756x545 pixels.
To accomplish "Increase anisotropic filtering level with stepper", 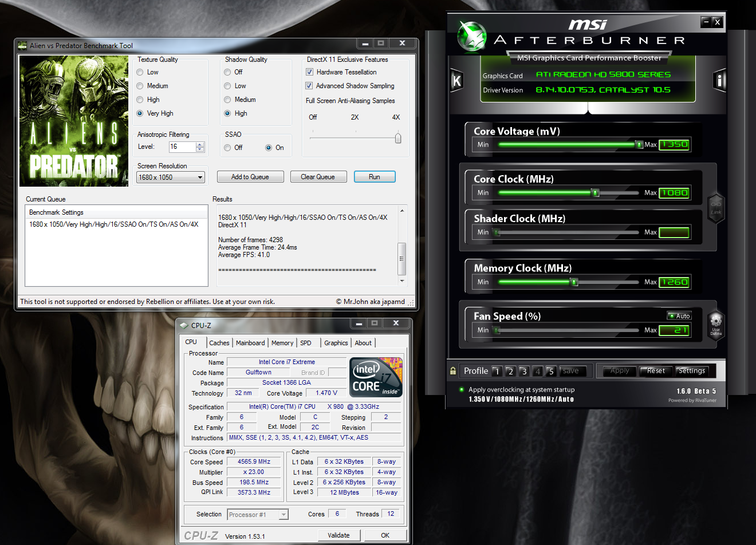I will pyautogui.click(x=200, y=144).
